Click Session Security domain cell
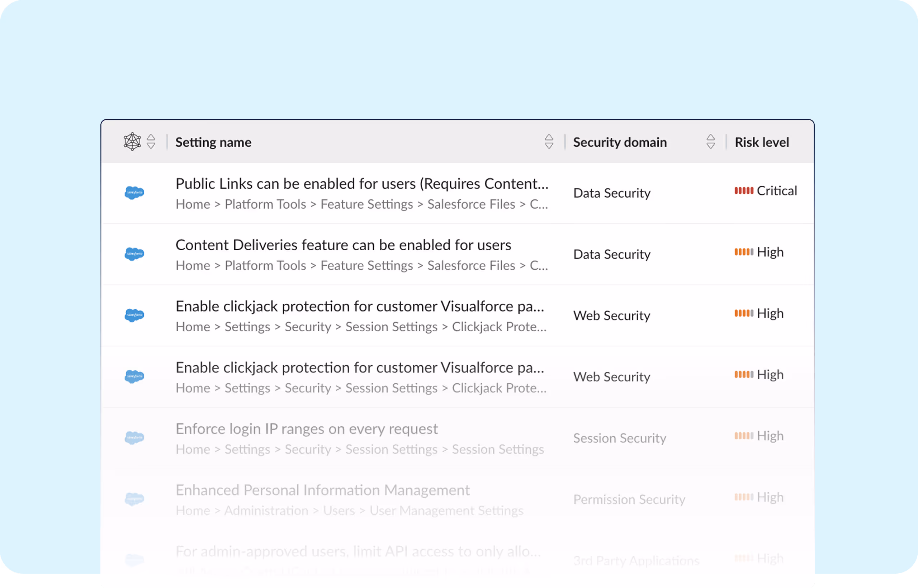 [x=619, y=438]
